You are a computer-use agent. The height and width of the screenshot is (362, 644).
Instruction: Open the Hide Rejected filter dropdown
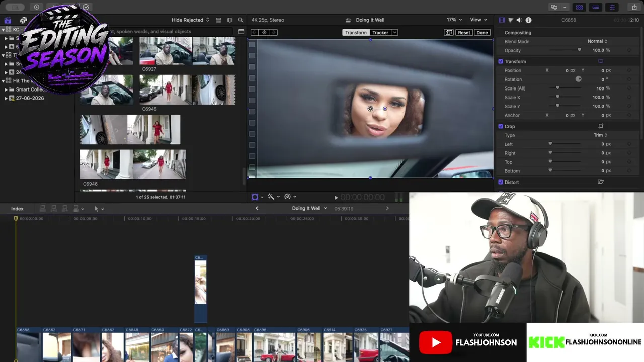tap(190, 20)
